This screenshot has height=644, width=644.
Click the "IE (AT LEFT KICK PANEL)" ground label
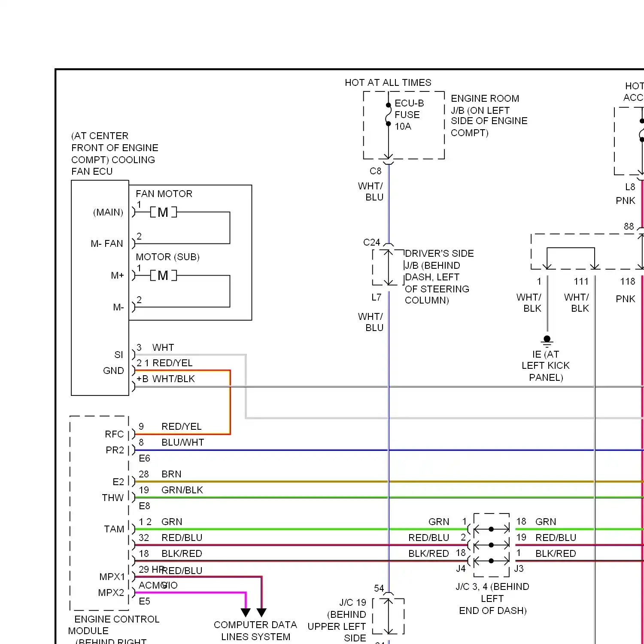(546, 366)
